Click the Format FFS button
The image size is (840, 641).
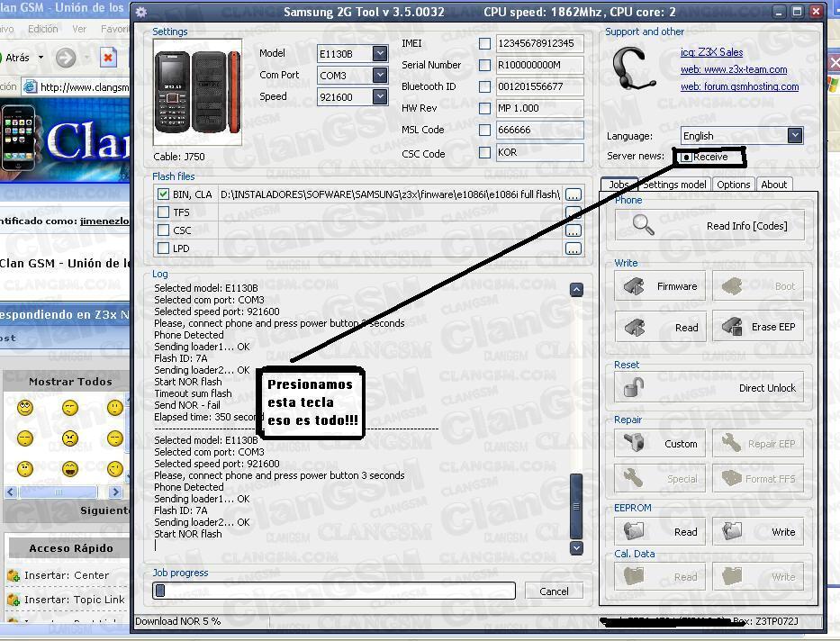click(x=758, y=479)
